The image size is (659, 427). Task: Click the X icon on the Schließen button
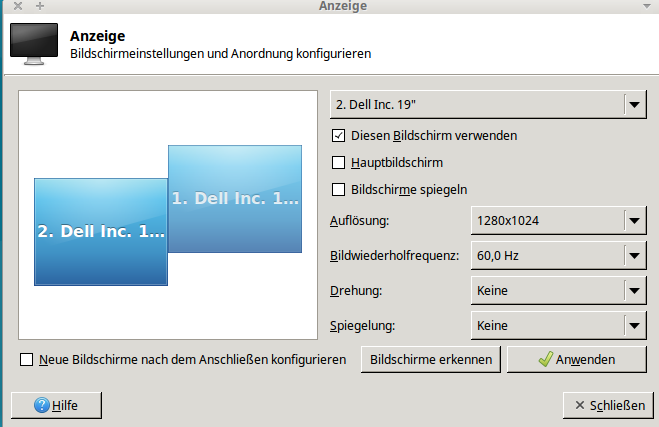(x=580, y=405)
